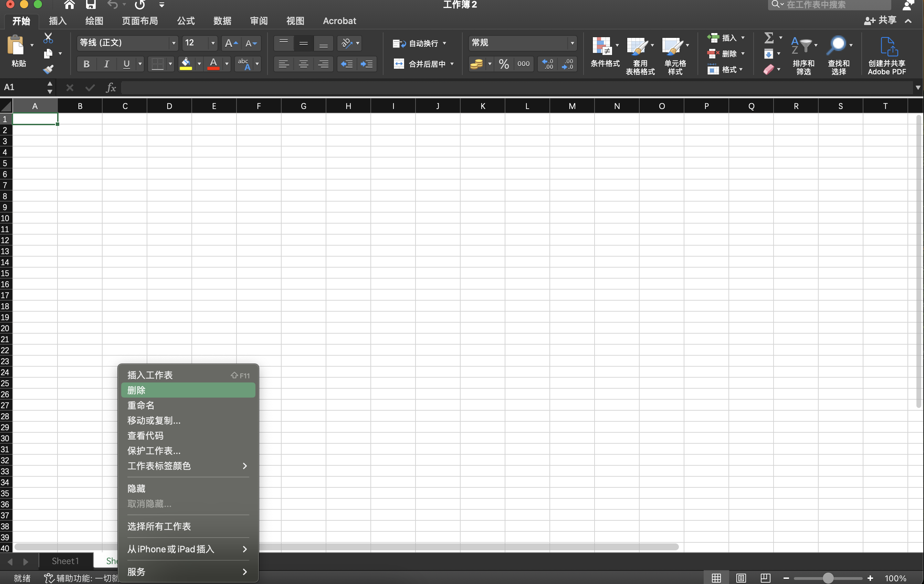
Task: Open conditional formatting (条件格式)
Action: tap(605, 54)
